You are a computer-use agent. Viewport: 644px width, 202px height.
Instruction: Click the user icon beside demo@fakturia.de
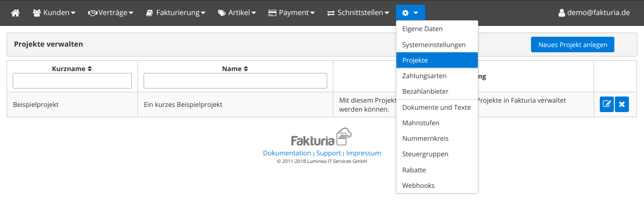pyautogui.click(x=561, y=13)
